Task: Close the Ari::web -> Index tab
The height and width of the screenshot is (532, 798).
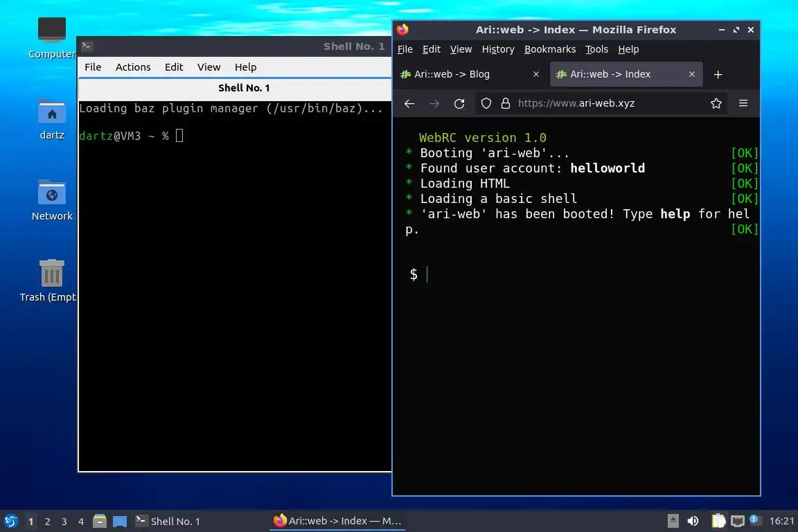Action: (x=691, y=74)
